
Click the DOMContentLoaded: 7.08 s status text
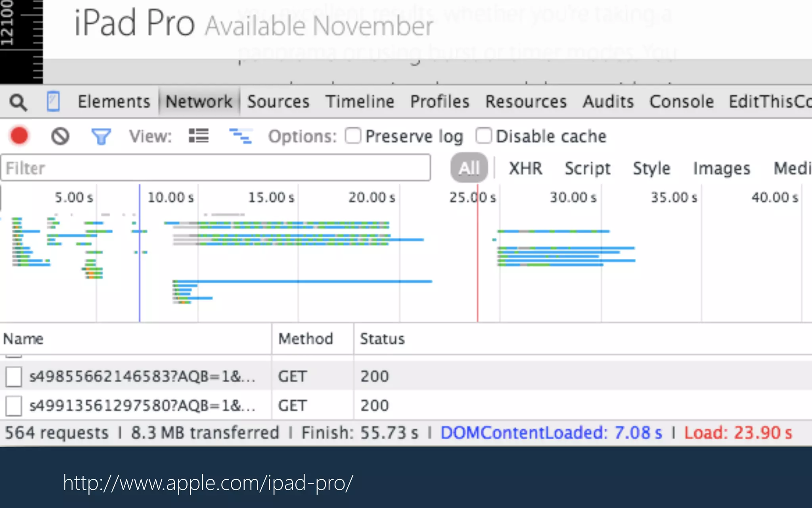(551, 433)
